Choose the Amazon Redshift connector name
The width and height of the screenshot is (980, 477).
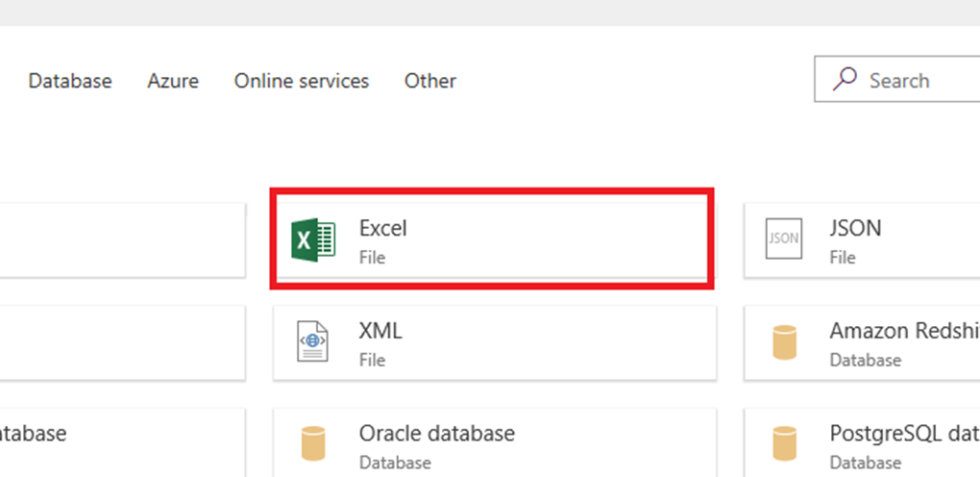pos(903,331)
